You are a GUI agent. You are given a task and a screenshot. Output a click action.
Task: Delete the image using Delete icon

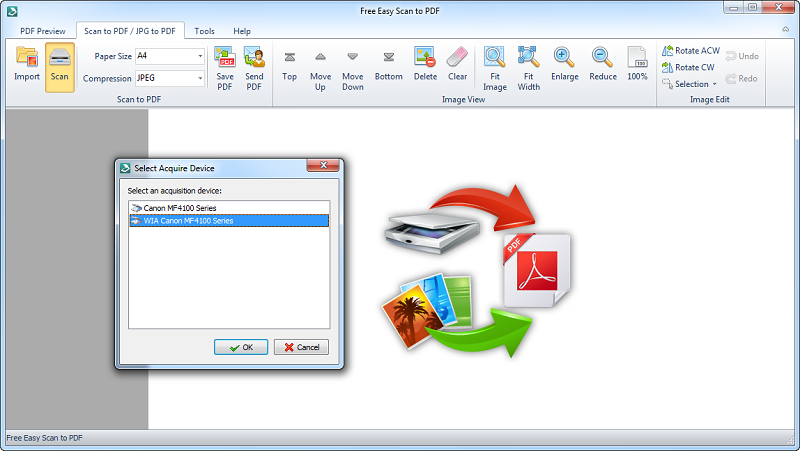click(x=425, y=65)
